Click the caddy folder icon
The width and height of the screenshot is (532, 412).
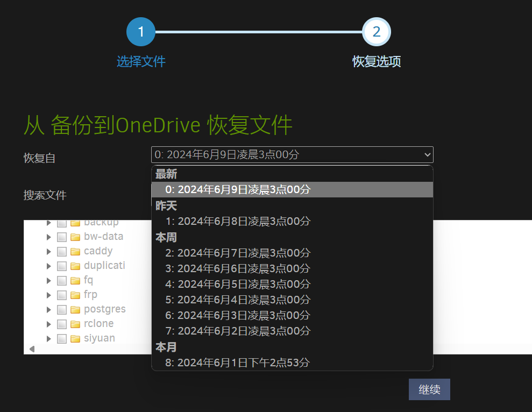(75, 252)
